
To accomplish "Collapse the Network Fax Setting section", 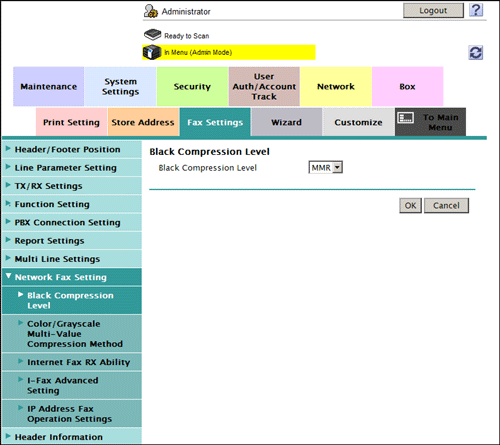I will (72, 277).
